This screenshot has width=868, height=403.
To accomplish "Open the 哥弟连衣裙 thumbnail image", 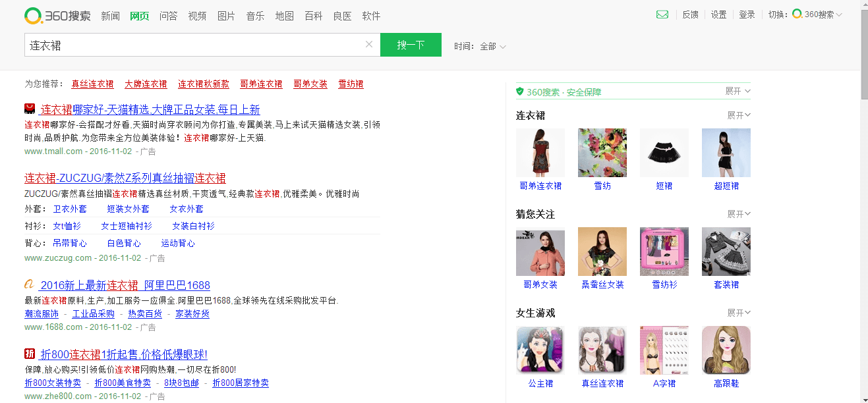I will pos(540,153).
